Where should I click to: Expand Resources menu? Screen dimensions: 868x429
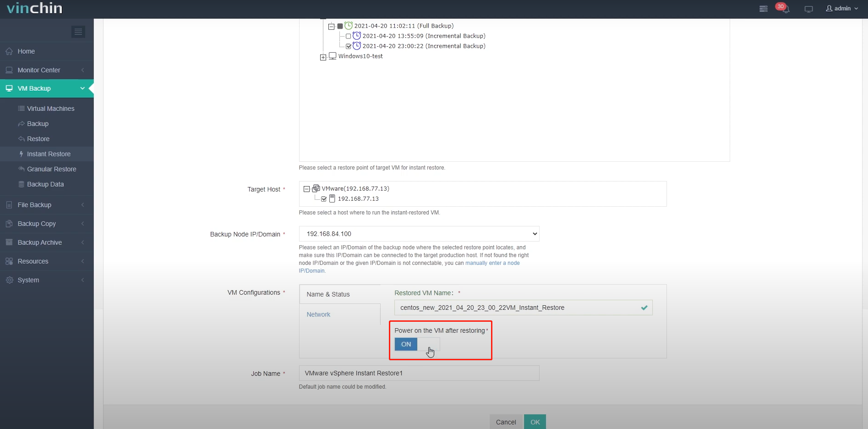click(47, 261)
